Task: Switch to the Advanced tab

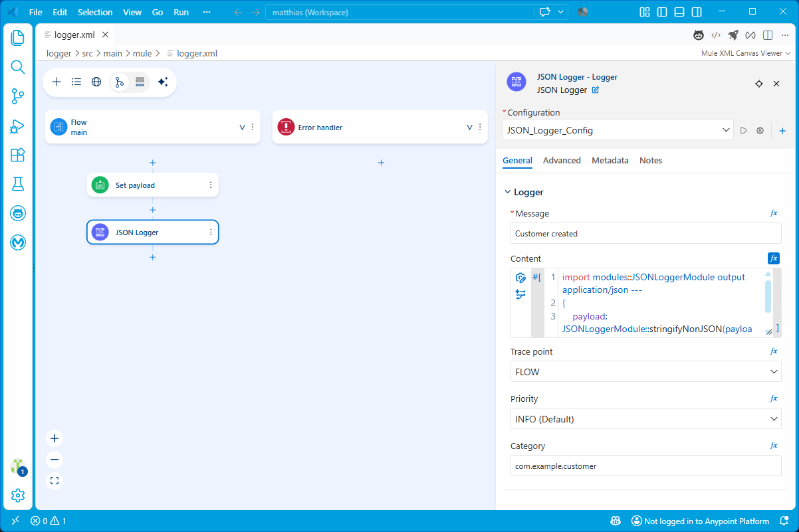Action: click(x=562, y=160)
